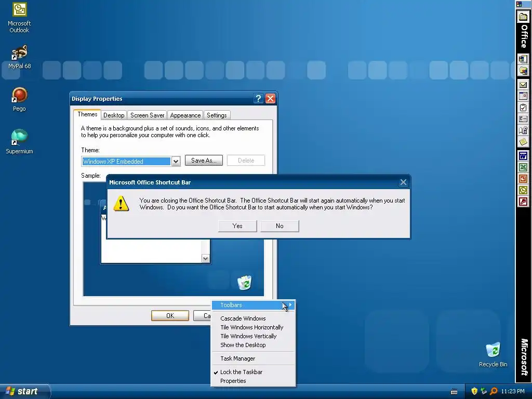
Task: Launch Microsoft Word from the Shortcut Bar
Action: tap(523, 156)
